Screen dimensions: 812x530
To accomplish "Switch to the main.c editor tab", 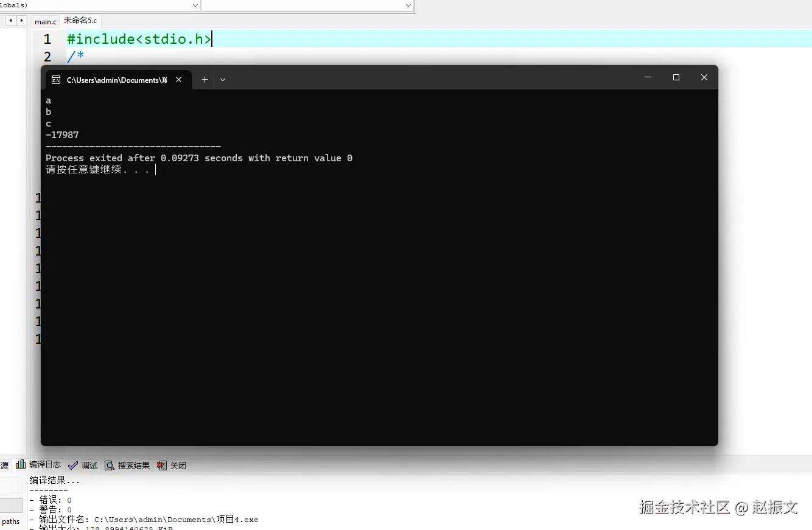I will click(x=46, y=21).
